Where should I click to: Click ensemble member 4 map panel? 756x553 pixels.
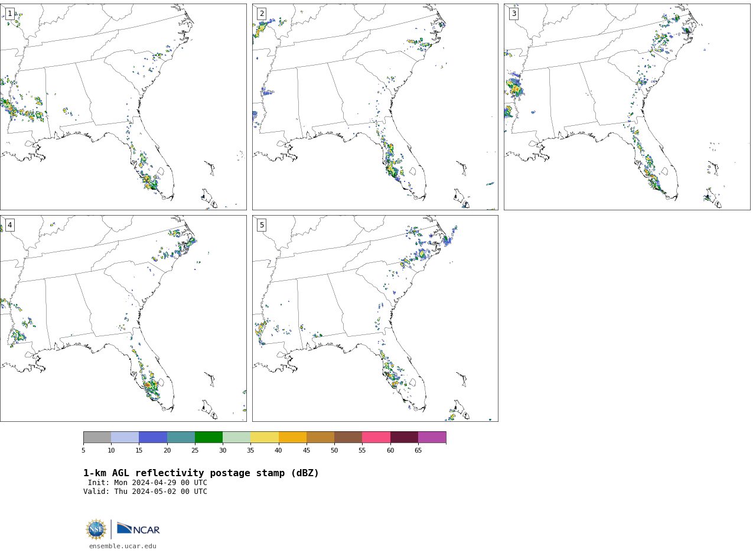pos(123,318)
